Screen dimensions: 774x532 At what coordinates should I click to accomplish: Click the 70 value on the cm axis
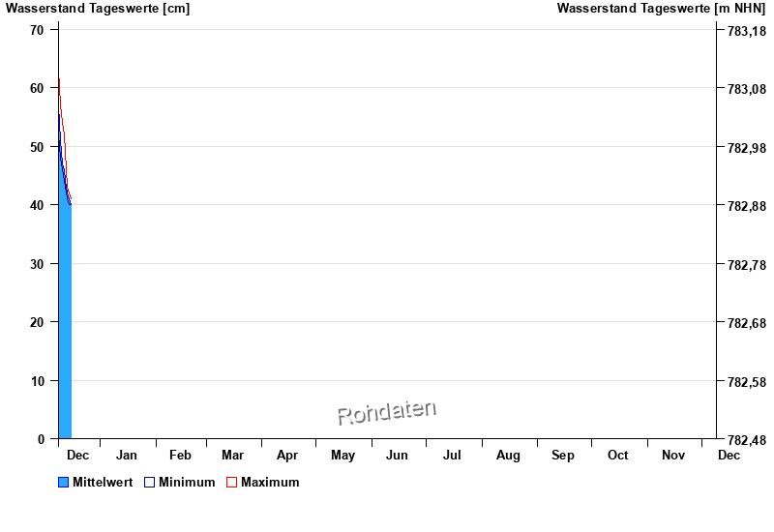click(x=37, y=30)
